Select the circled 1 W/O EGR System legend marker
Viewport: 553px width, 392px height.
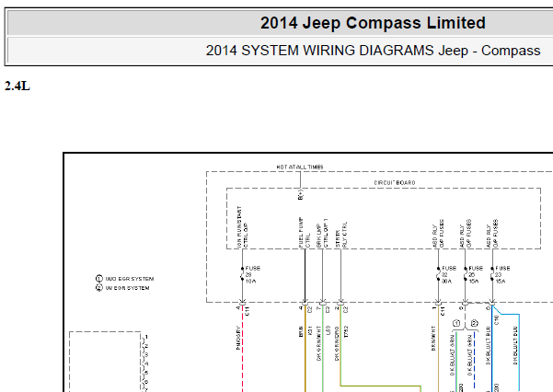(x=98, y=279)
